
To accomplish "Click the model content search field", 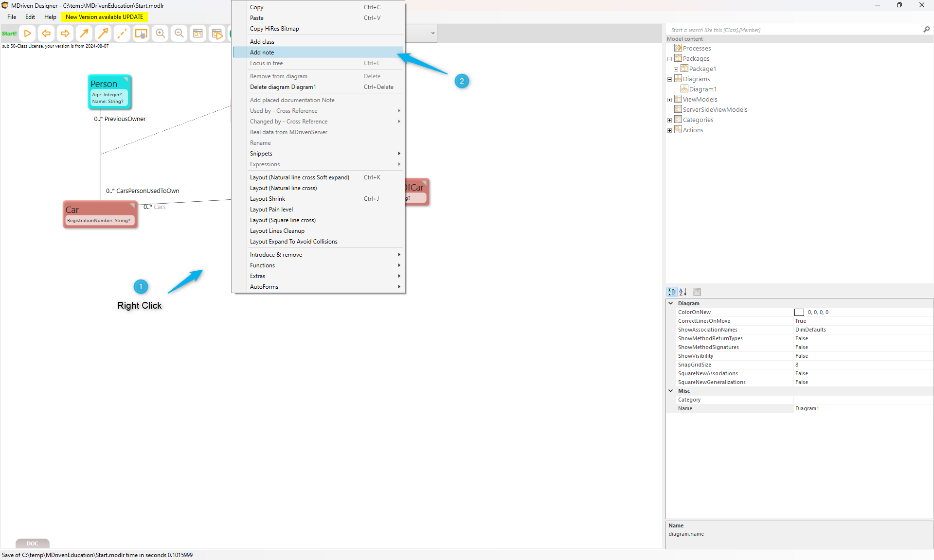I will tap(793, 30).
